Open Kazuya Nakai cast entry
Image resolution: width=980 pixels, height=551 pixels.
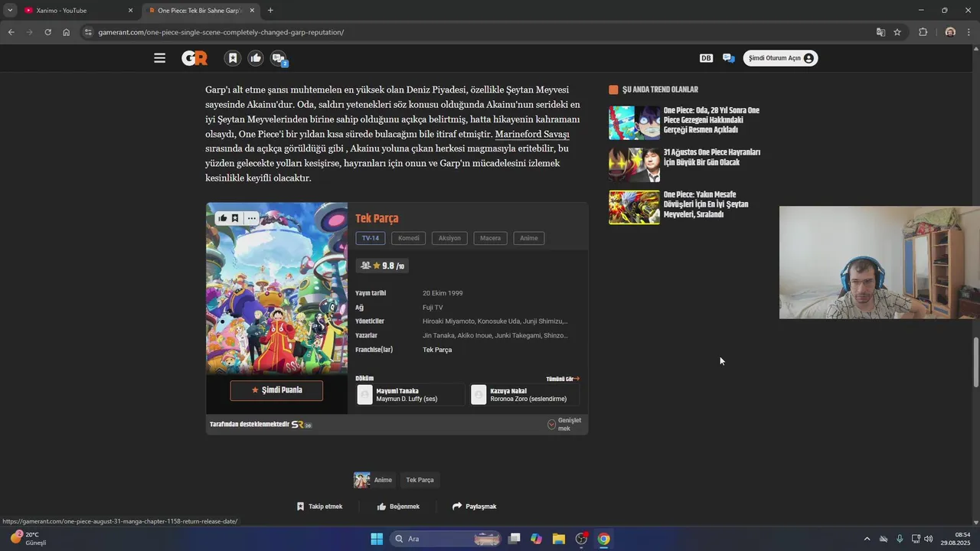pos(524,395)
